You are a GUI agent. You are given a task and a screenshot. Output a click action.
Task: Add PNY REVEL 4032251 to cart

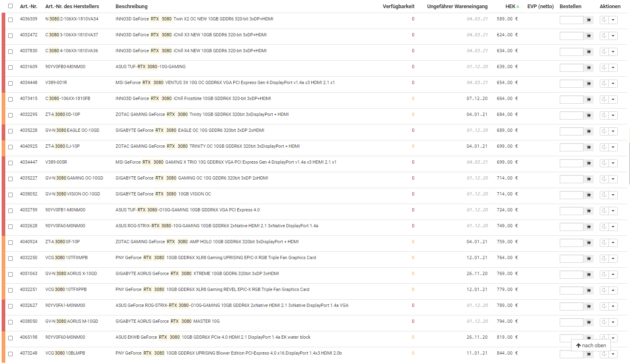point(589,291)
